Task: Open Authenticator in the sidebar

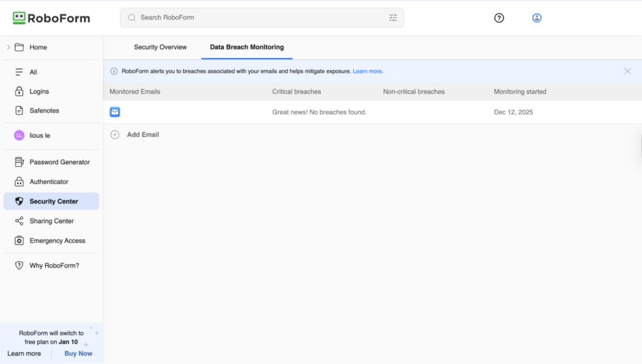Action: click(x=51, y=182)
